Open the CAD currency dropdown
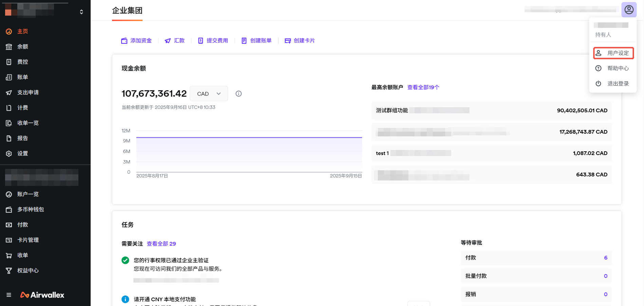Image resolution: width=644 pixels, height=306 pixels. [x=209, y=94]
